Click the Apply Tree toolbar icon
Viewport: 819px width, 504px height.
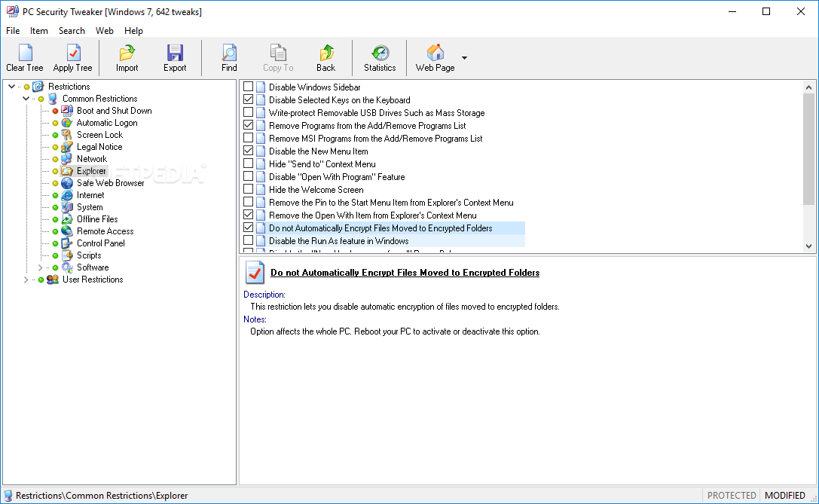pyautogui.click(x=73, y=53)
